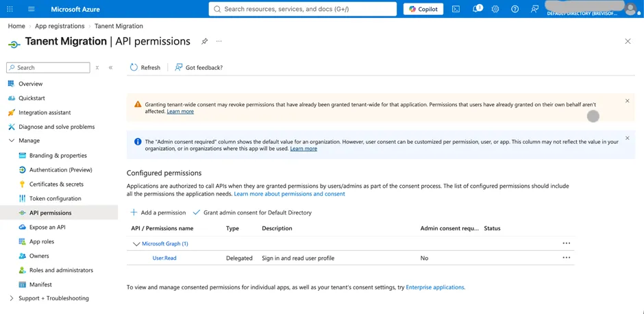Click the sidebar Search field
This screenshot has width=644, height=314.
point(48,67)
